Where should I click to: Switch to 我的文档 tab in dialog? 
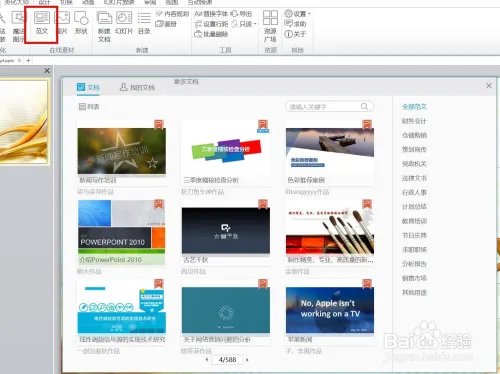point(137,87)
